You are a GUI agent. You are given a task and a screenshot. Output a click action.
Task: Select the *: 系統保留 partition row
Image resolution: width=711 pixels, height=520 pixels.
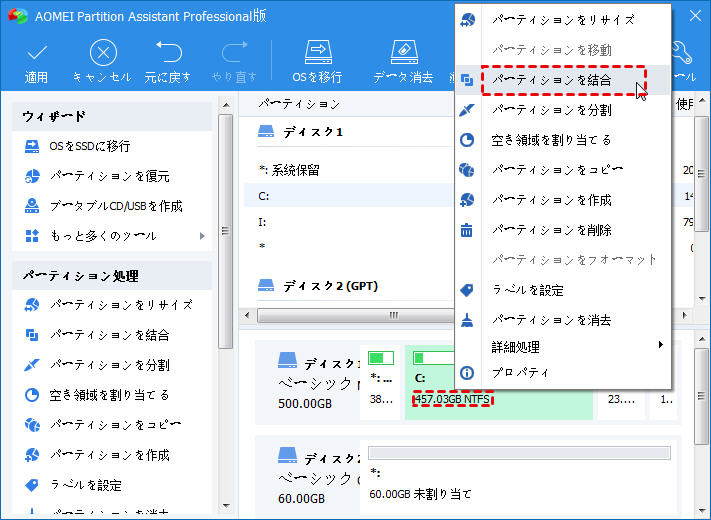coord(349,170)
